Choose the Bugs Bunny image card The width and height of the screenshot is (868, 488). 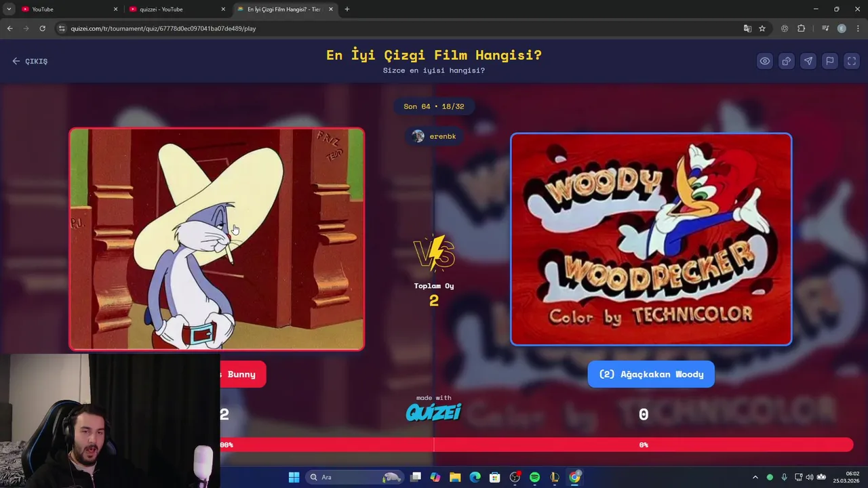pyautogui.click(x=216, y=239)
